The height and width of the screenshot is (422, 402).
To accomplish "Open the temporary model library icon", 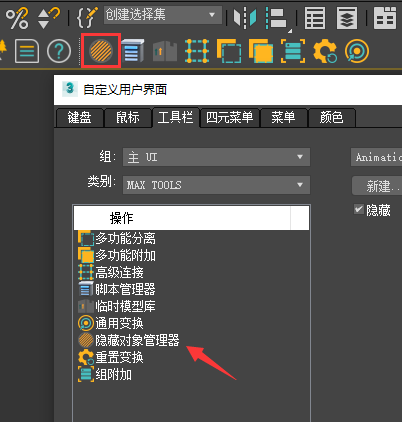I will [165, 51].
